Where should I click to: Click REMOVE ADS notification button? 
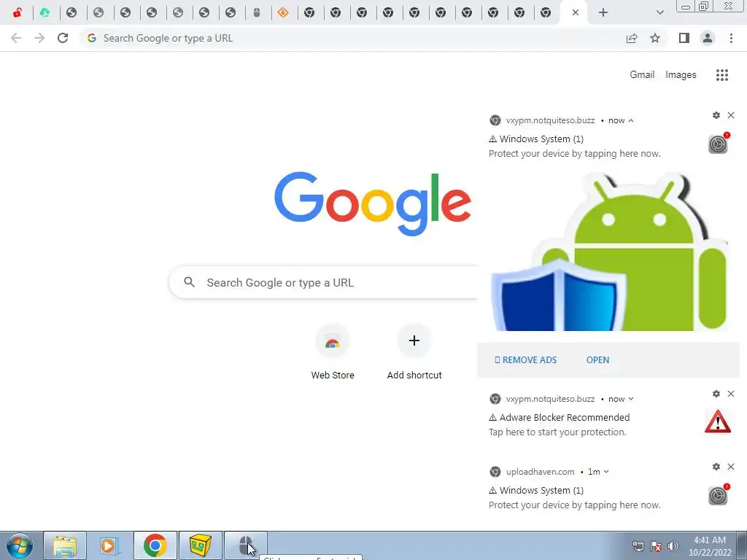(525, 360)
